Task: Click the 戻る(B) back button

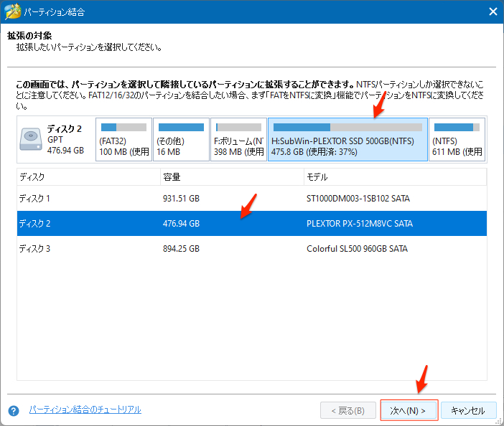Action: 347,411
